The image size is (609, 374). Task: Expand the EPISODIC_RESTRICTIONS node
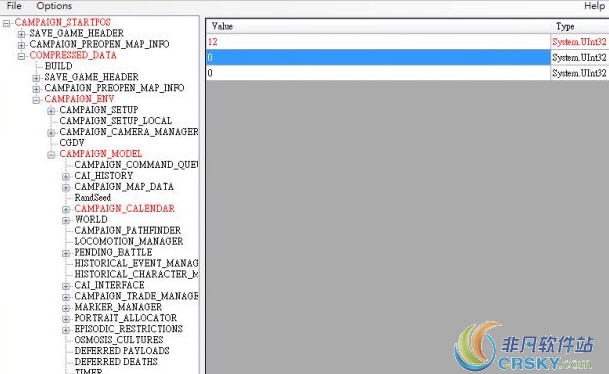(x=66, y=330)
